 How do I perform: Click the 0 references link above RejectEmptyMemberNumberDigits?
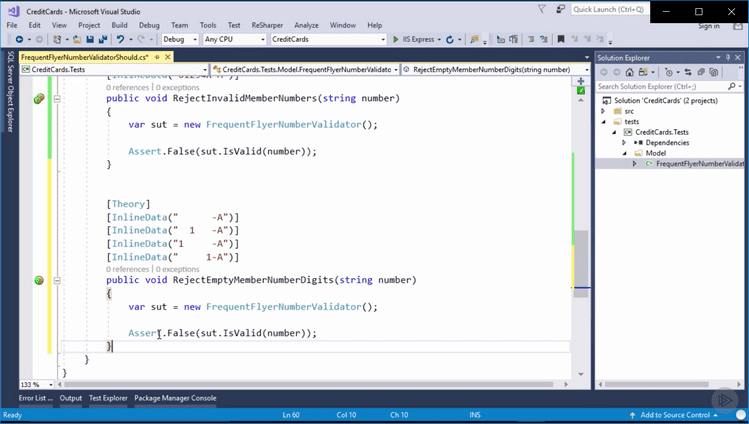tap(128, 269)
